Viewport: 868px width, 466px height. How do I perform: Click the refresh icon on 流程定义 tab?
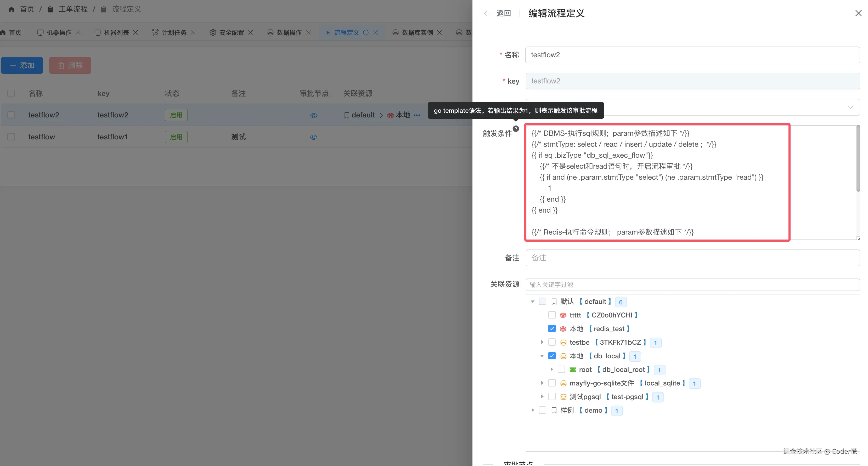tap(366, 32)
